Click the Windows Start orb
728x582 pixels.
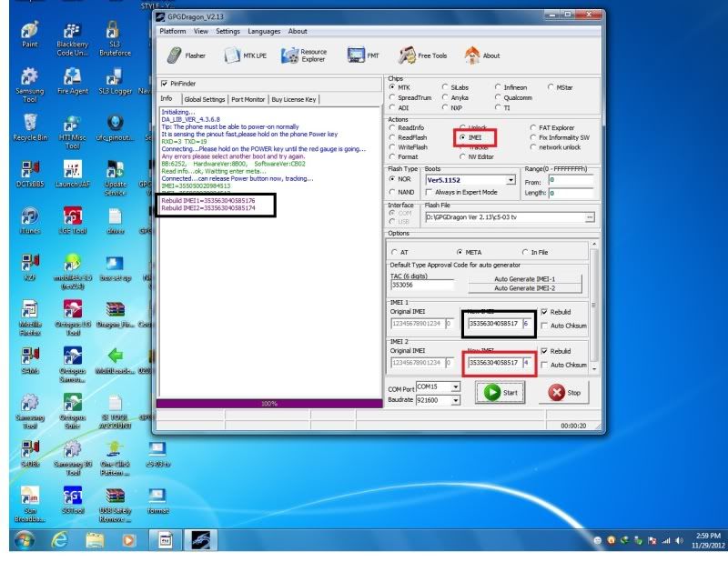coord(25,540)
